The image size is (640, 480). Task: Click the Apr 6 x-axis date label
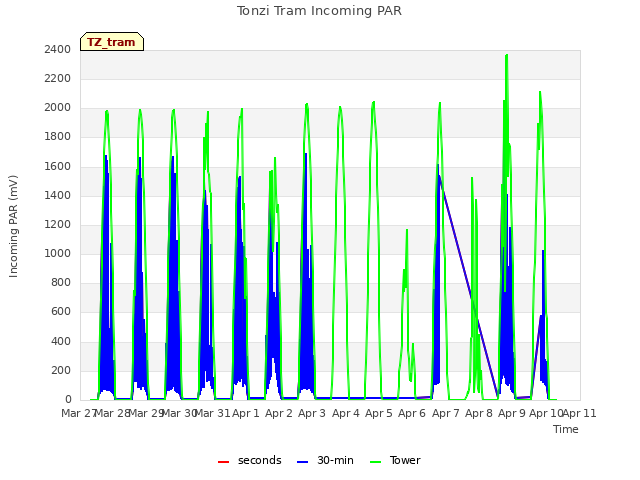click(412, 413)
